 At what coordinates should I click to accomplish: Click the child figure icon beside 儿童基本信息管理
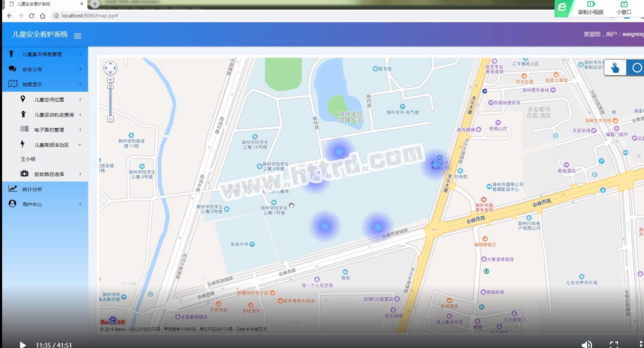(x=11, y=54)
